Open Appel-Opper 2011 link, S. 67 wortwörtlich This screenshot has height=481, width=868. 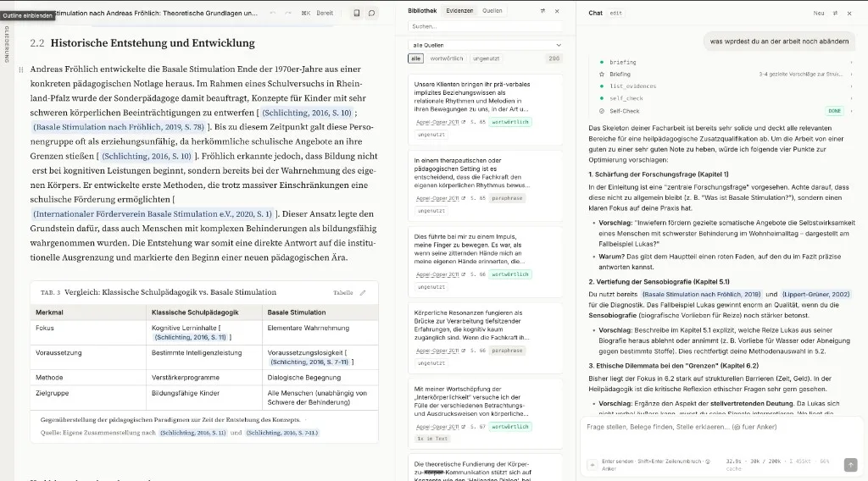(x=441, y=427)
